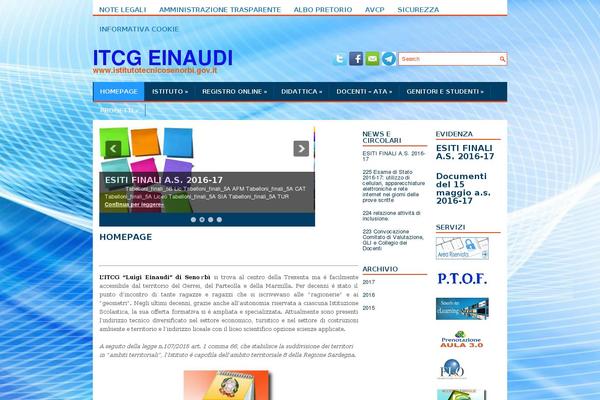Expand the Docenti - ATA menu
The height and width of the screenshot is (400, 600).
(x=364, y=91)
